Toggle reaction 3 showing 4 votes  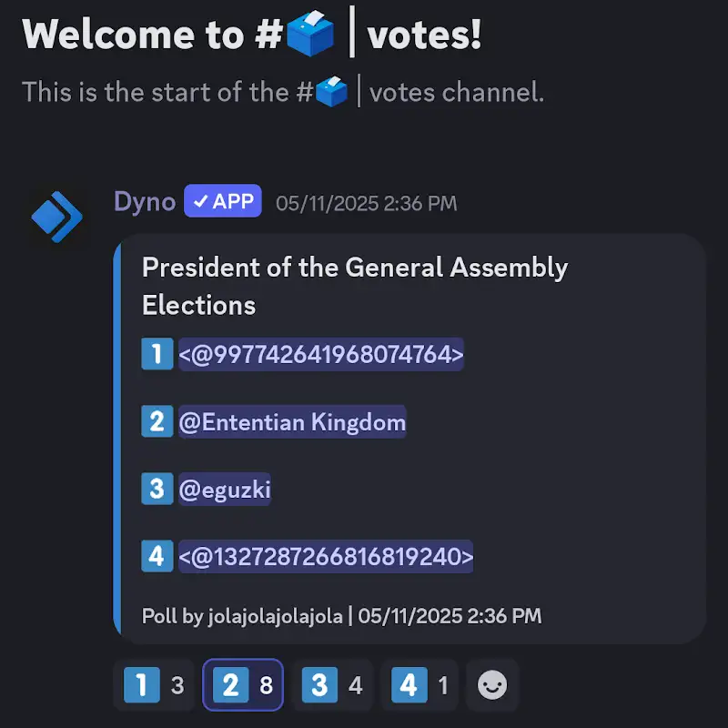[x=332, y=685]
